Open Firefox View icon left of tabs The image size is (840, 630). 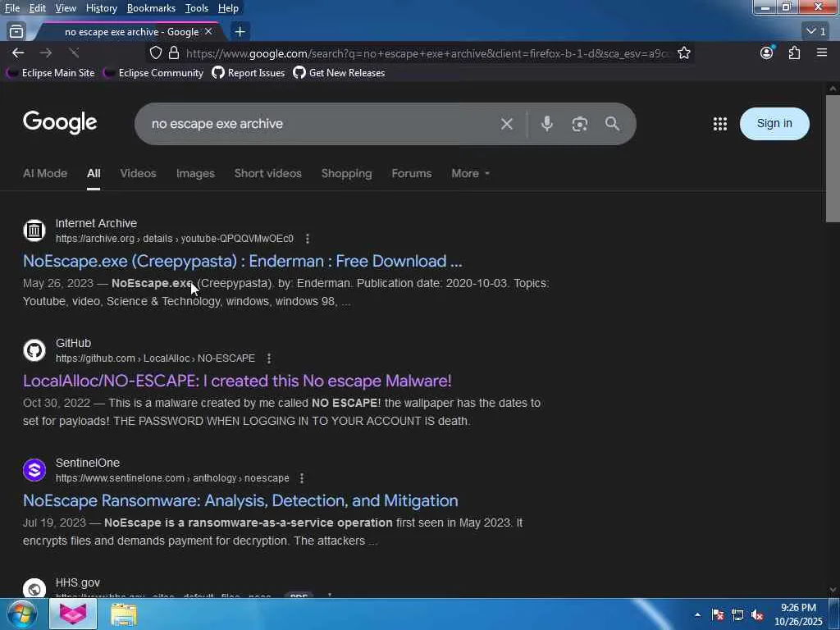(x=16, y=32)
